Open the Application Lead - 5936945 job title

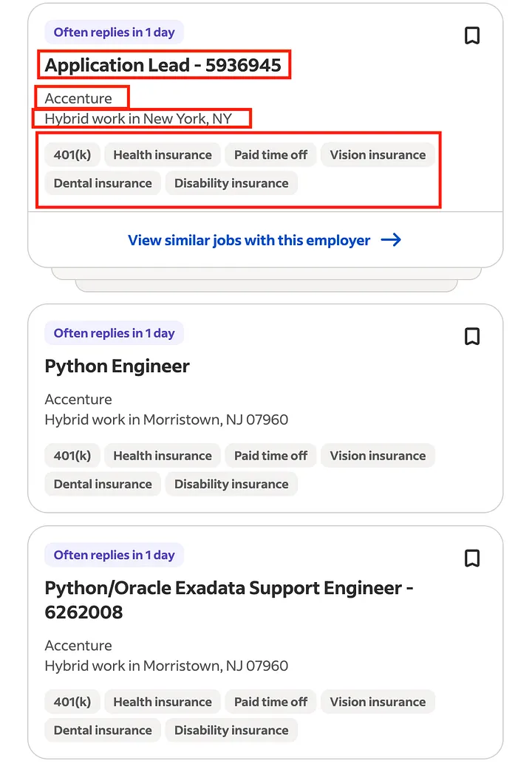click(163, 65)
